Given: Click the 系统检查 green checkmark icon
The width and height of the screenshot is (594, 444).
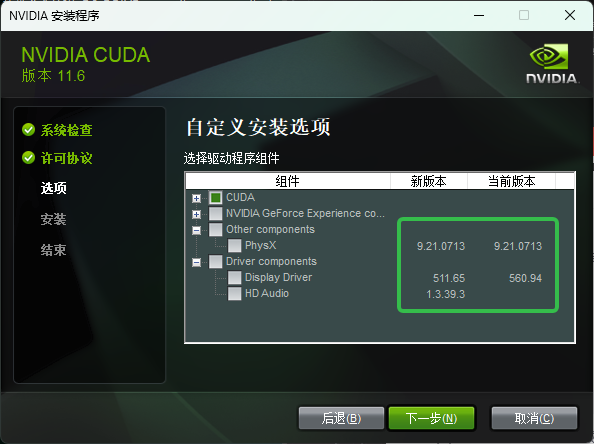Looking at the screenshot, I should 28,130.
